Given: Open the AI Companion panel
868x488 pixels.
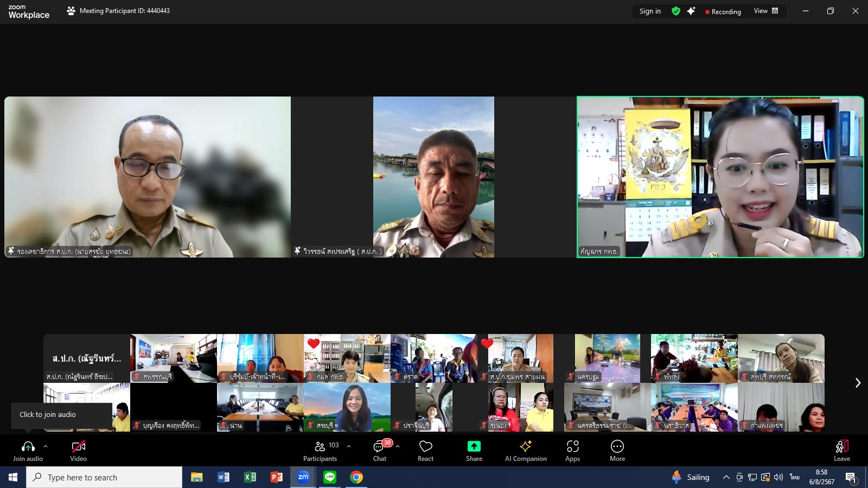Looking at the screenshot, I should 526,451.
